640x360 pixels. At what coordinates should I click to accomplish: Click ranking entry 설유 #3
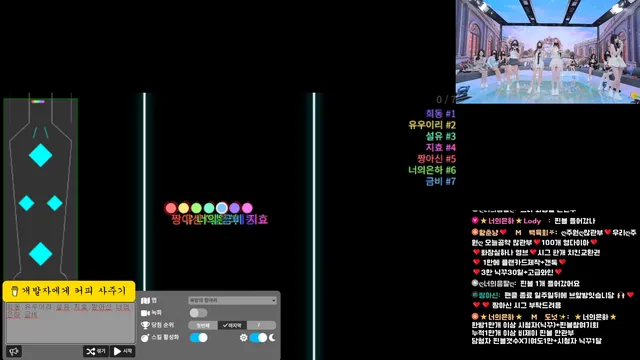(x=440, y=136)
